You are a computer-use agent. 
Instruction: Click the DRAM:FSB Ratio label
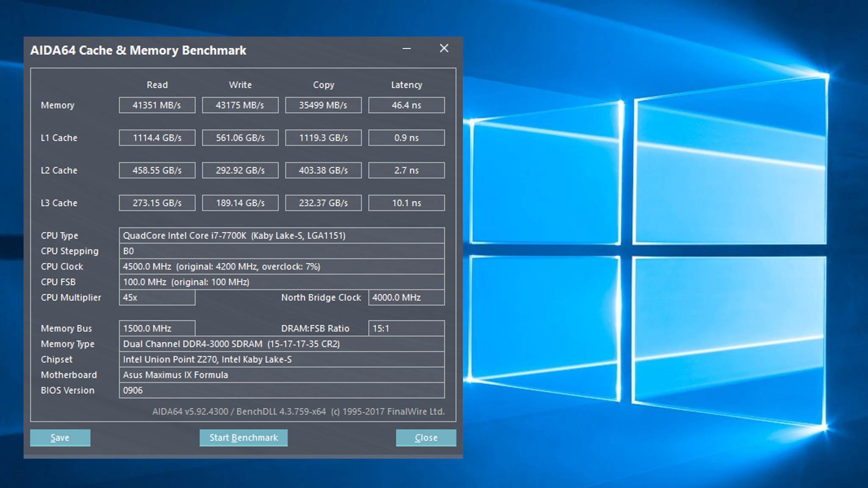[x=315, y=328]
